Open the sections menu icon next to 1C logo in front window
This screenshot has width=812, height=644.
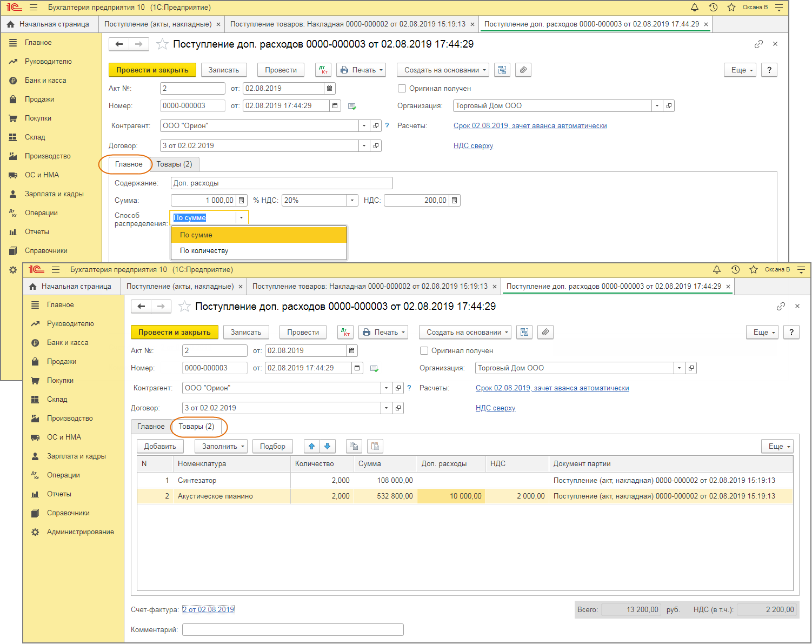(56, 269)
